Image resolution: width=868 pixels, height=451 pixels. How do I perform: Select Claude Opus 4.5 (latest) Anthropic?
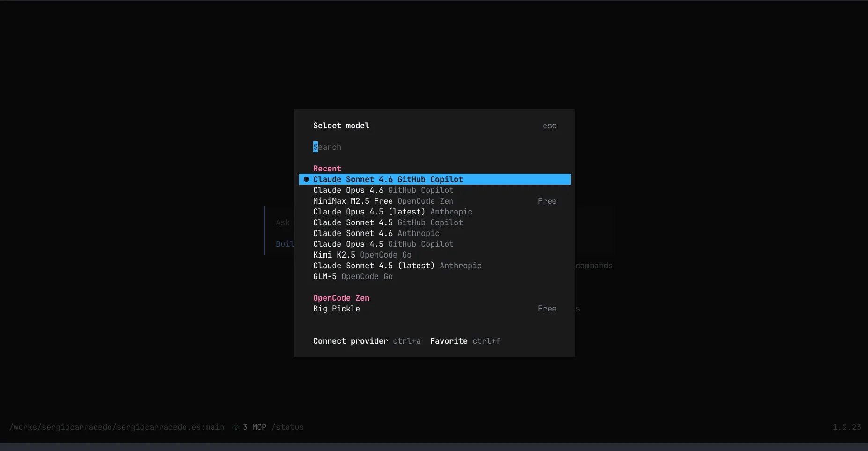[x=392, y=212]
